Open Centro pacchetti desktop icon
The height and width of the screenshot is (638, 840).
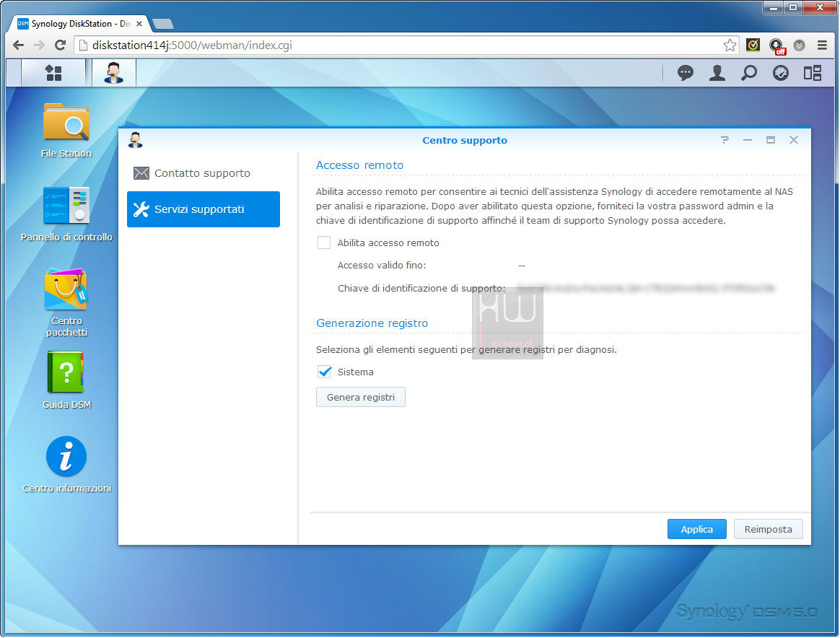(x=66, y=302)
